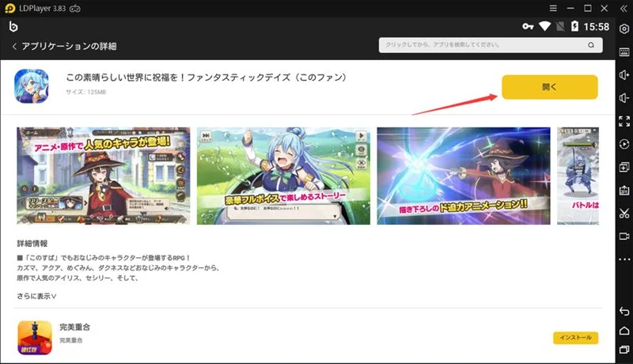Click the VPN key icon in status bar
This screenshot has height=364, width=633.
pyautogui.click(x=528, y=27)
